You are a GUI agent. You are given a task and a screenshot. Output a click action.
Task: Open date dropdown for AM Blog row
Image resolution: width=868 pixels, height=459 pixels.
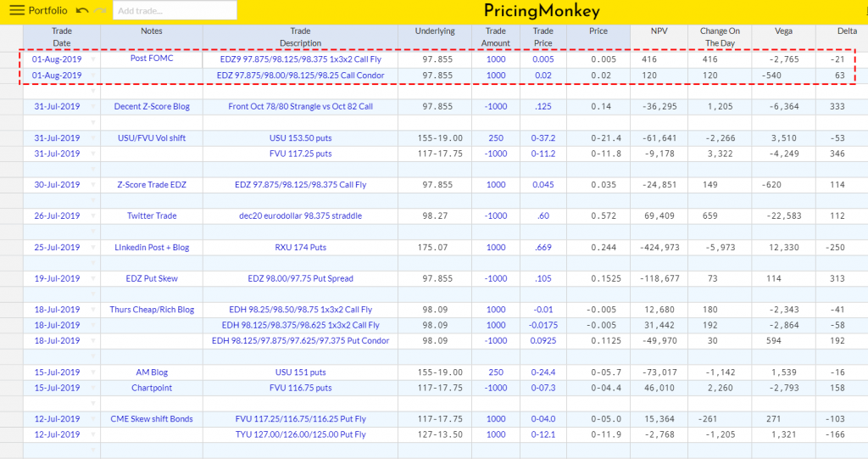93,372
